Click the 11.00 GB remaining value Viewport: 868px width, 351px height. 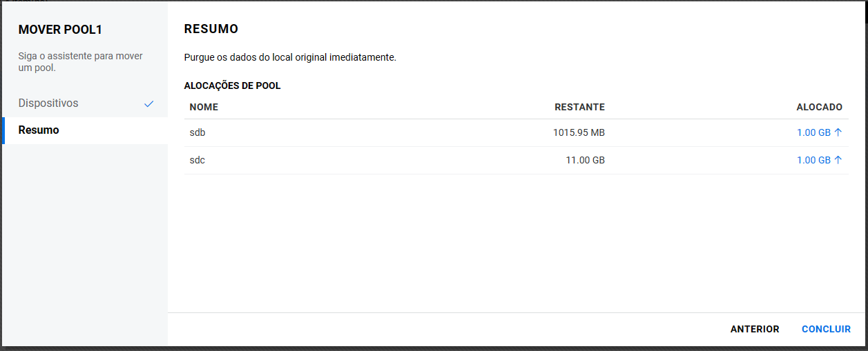(585, 160)
